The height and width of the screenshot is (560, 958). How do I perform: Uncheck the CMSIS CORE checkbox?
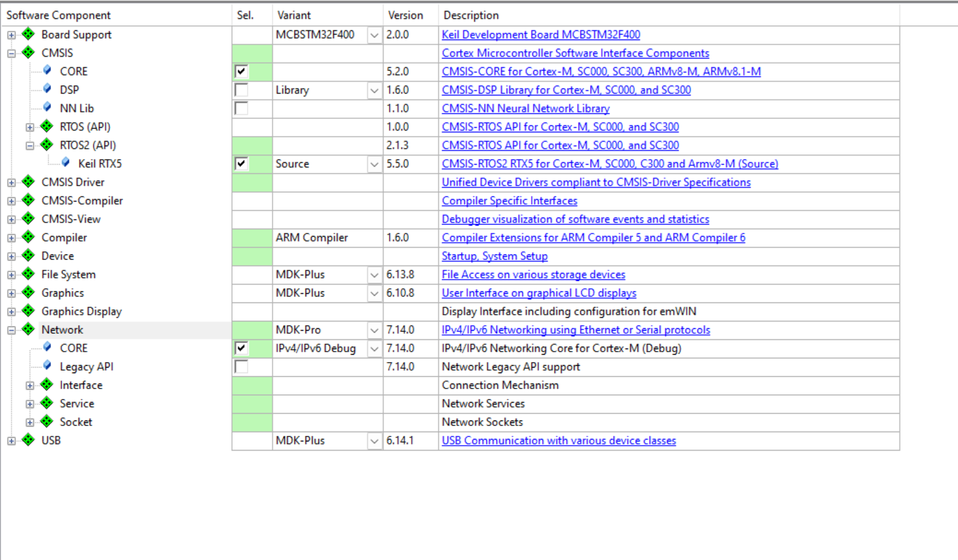(x=242, y=71)
